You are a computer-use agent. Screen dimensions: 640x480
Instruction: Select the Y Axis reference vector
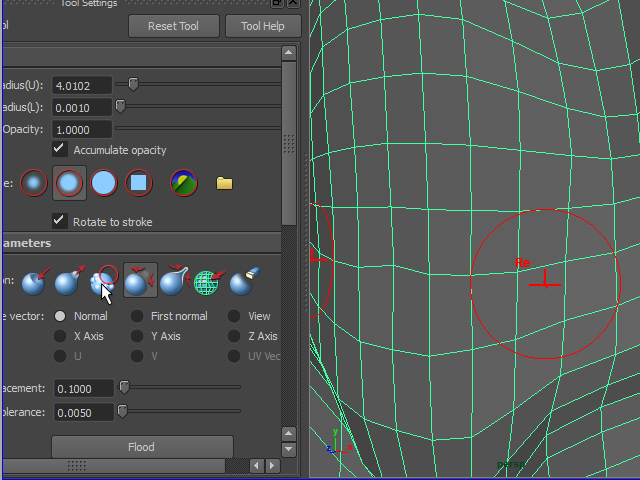[137, 336]
